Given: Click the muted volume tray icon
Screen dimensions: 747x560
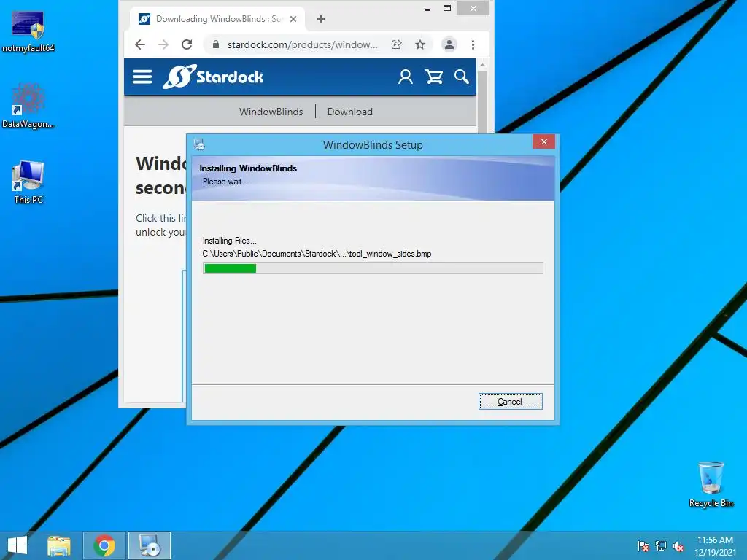Looking at the screenshot, I should point(678,545).
